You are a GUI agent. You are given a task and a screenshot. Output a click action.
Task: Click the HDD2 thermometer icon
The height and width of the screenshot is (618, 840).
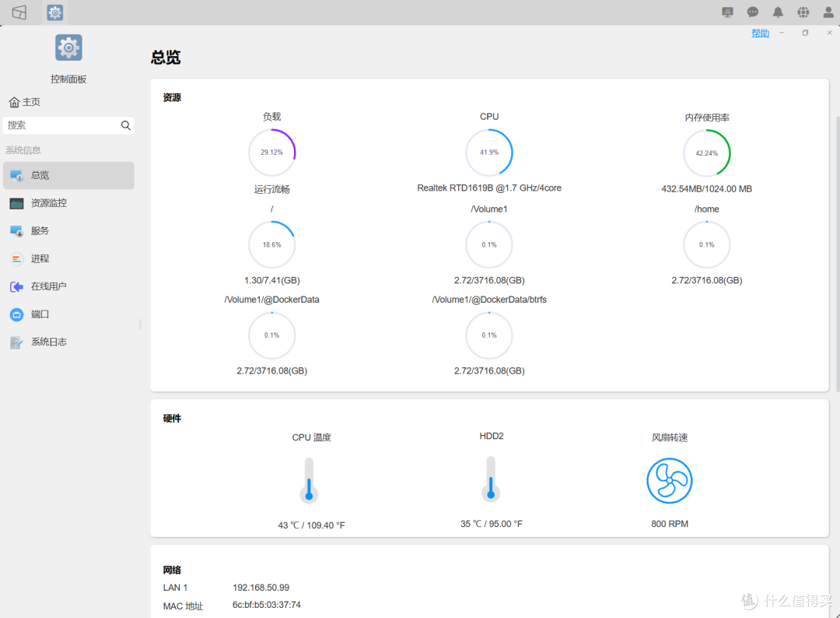(x=491, y=479)
